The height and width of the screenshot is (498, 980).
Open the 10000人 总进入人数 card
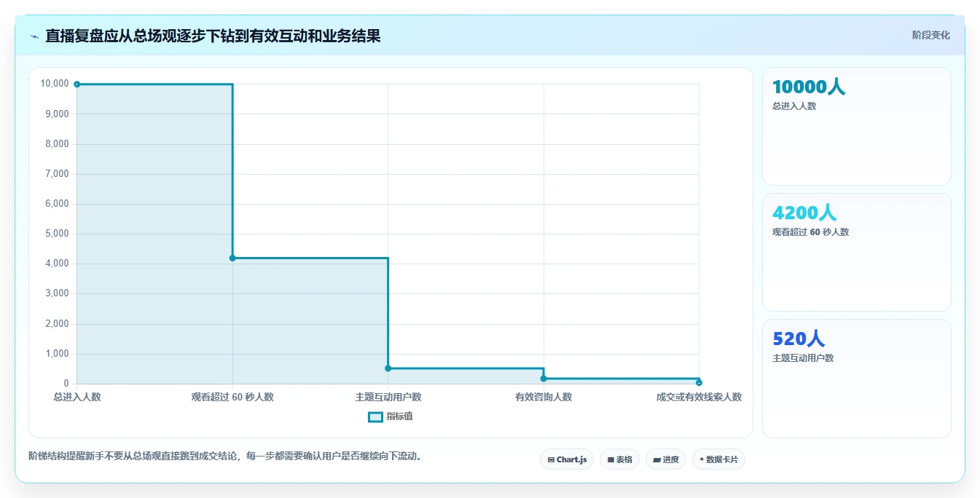[x=857, y=127]
